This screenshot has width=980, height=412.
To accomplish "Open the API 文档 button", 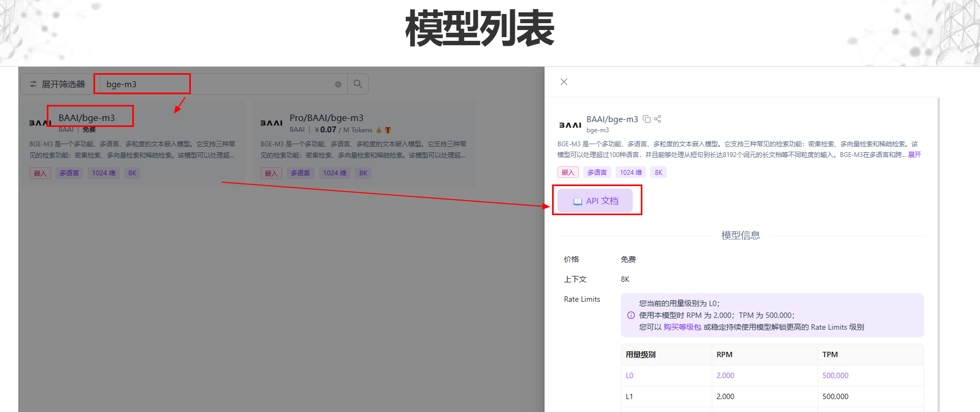I will point(595,201).
